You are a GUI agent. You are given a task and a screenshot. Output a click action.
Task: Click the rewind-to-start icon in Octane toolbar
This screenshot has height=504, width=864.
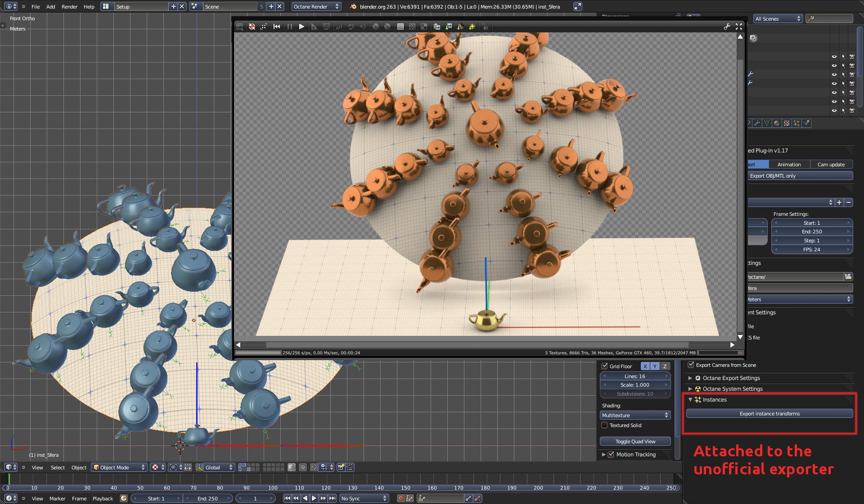coord(277,27)
